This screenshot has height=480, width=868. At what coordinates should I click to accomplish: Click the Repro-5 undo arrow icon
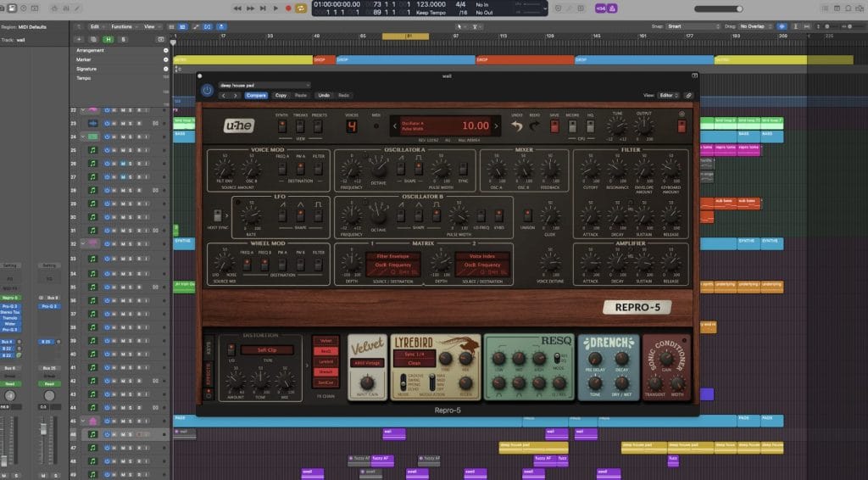coord(517,126)
